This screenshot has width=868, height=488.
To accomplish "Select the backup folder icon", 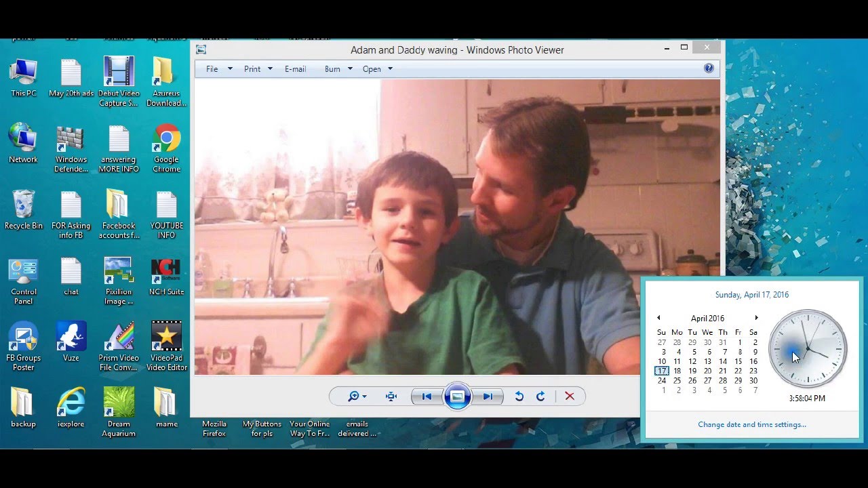I will 24,408.
